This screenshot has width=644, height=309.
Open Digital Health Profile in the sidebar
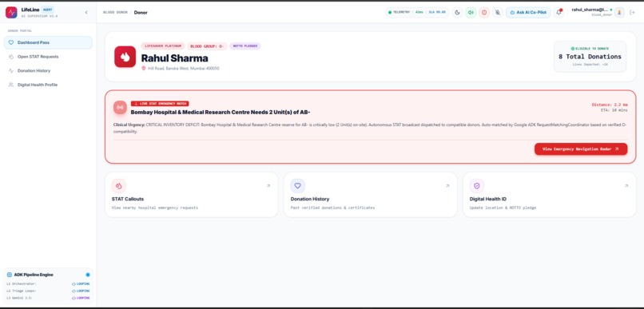click(x=48, y=85)
